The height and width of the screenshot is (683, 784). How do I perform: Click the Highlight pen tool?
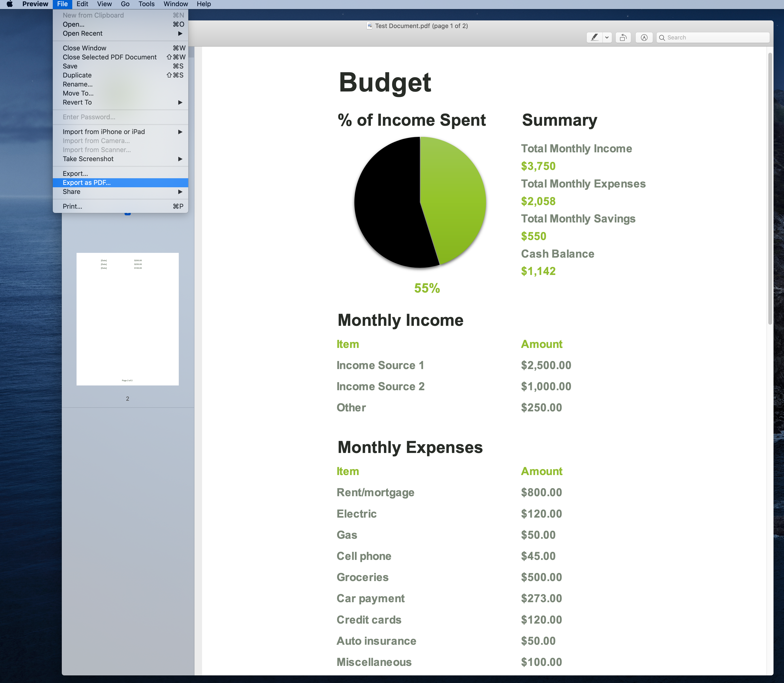(x=594, y=37)
